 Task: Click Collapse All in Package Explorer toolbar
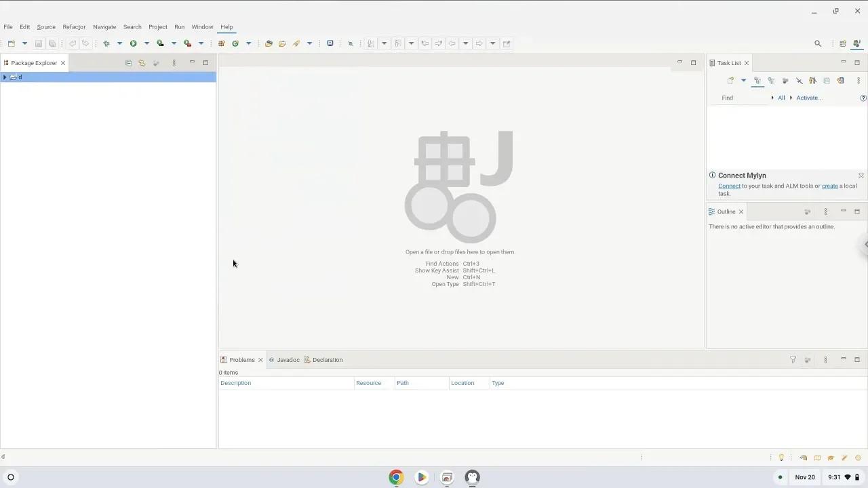coord(129,62)
